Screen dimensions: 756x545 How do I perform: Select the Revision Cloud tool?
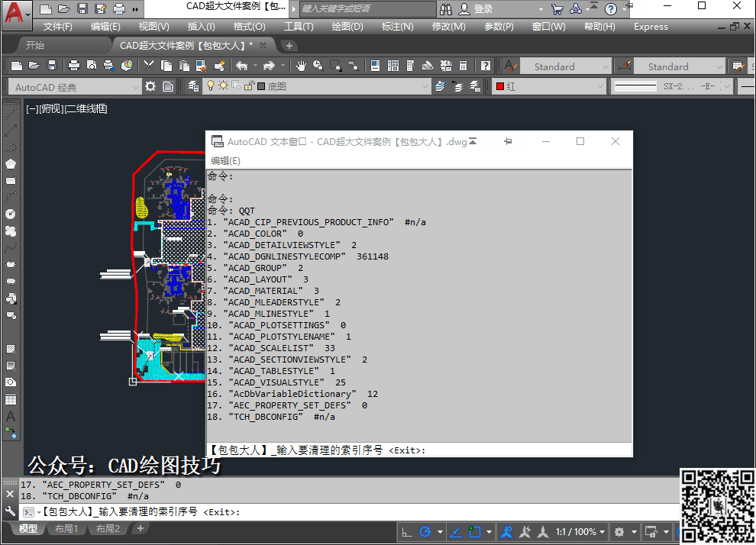(11, 231)
